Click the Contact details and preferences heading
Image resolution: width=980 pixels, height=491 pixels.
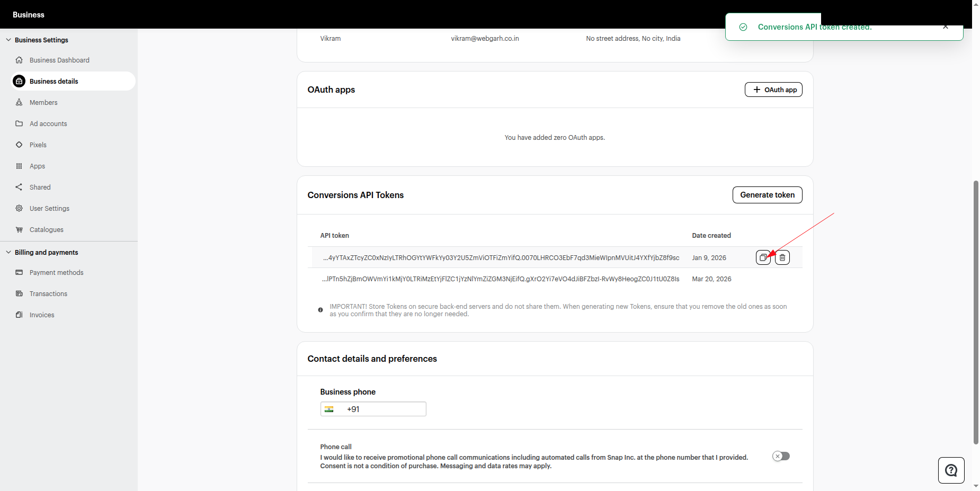(372, 359)
